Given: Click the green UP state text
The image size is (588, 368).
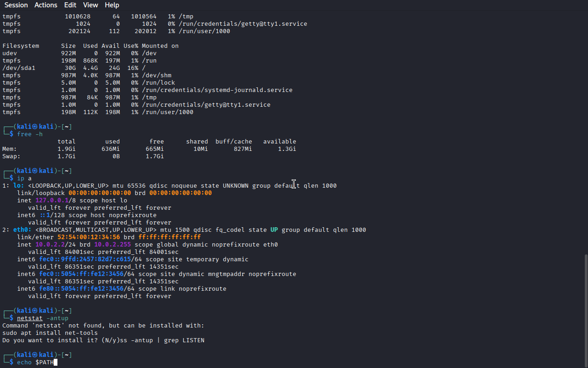Looking at the screenshot, I should point(274,230).
